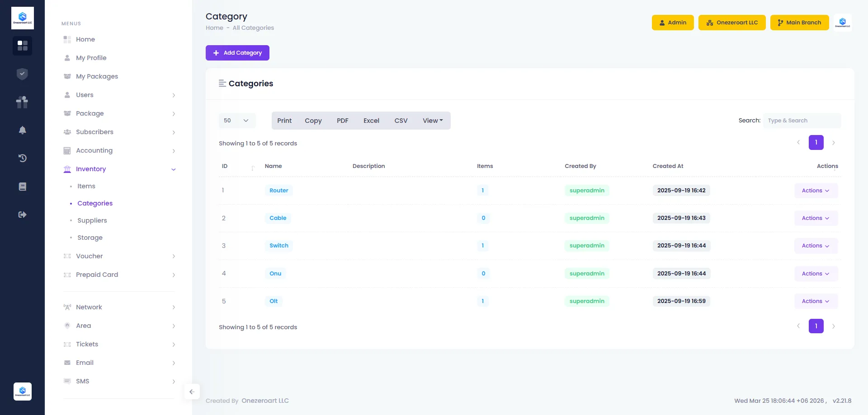The image size is (868, 415).
Task: Open the My Profile menu item
Action: click(91, 58)
